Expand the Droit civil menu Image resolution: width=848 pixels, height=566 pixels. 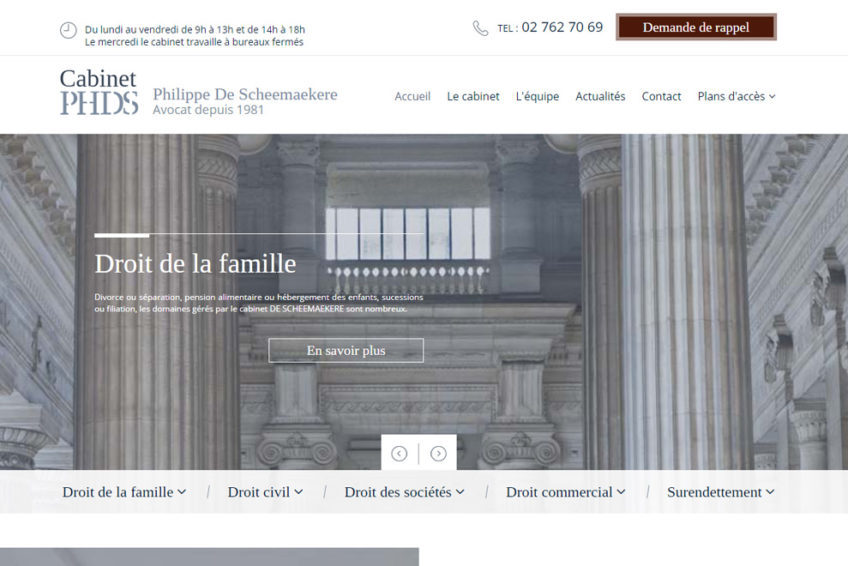[x=265, y=492]
